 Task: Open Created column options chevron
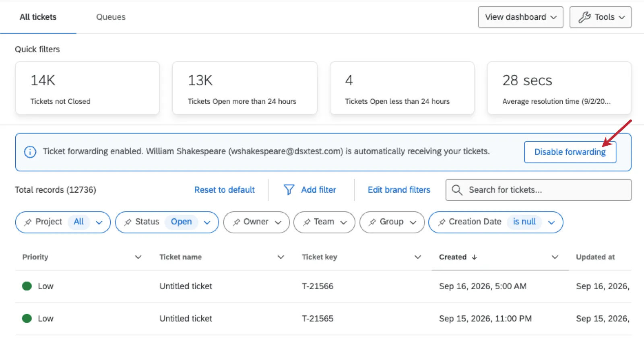(555, 257)
